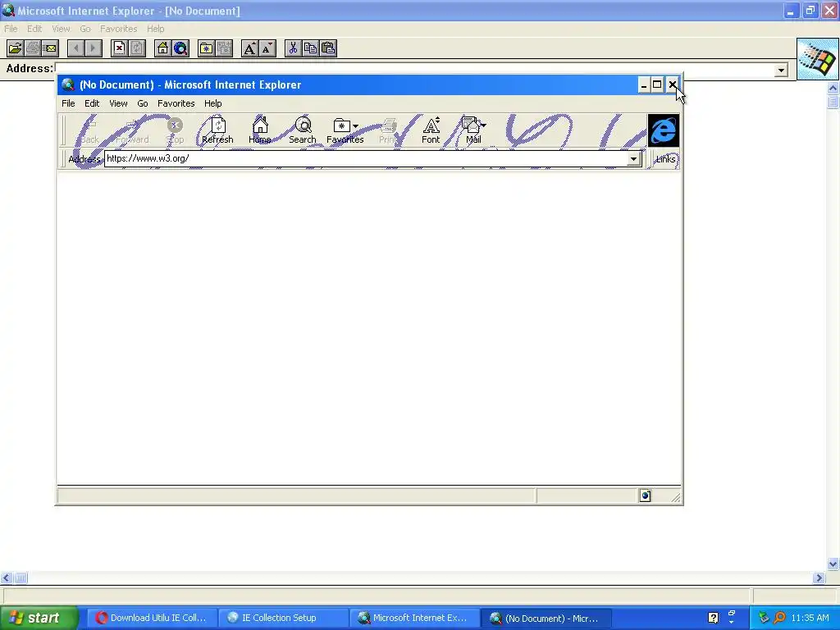Open View menu in background IE window
This screenshot has width=840, height=630.
pos(61,29)
